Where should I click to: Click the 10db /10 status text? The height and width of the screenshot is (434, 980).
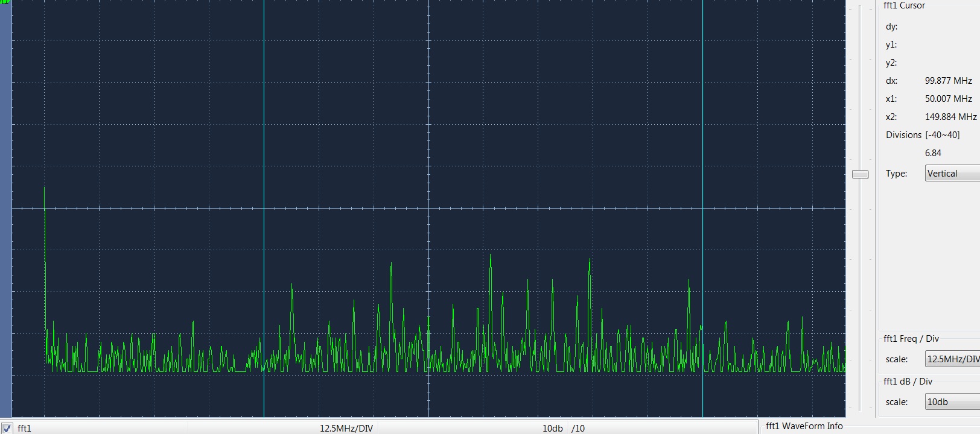[564, 429]
